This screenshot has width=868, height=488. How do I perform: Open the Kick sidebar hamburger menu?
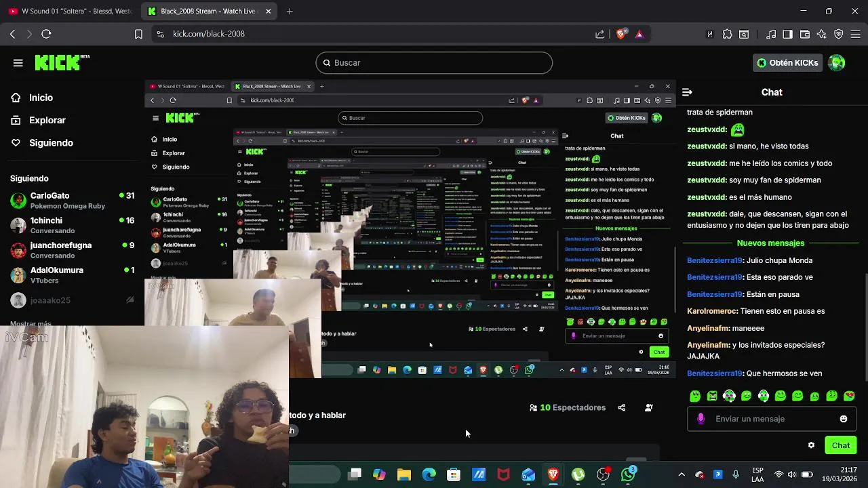click(x=18, y=63)
